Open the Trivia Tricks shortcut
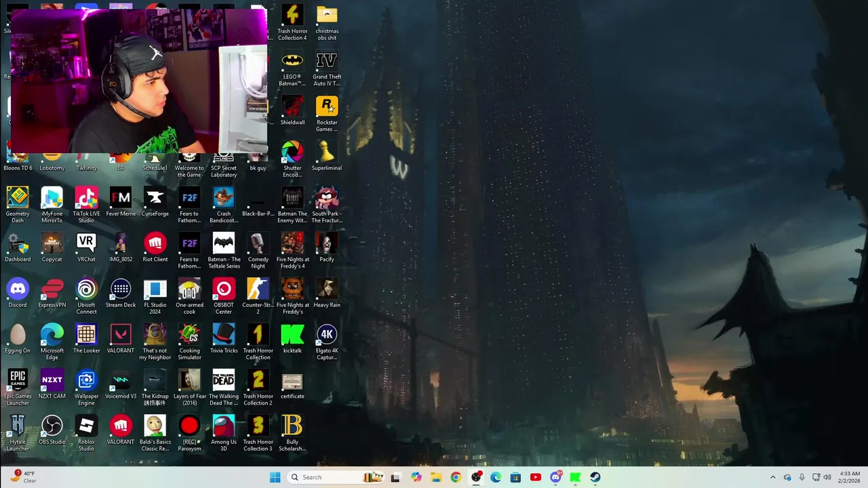The image size is (868, 488). coord(224,339)
